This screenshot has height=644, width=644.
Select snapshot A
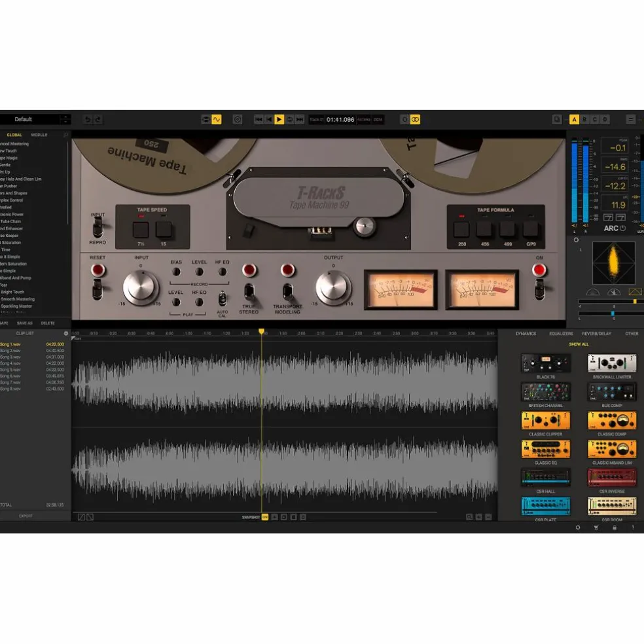(x=574, y=120)
